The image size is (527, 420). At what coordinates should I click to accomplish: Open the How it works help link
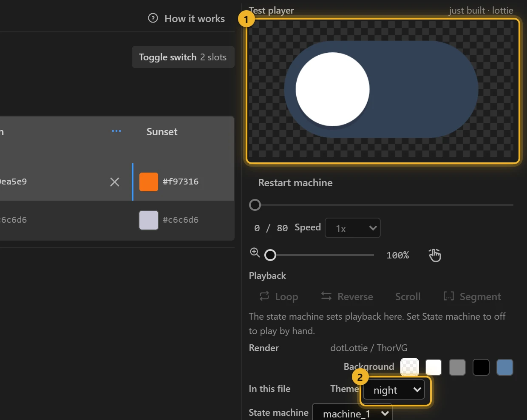point(187,19)
